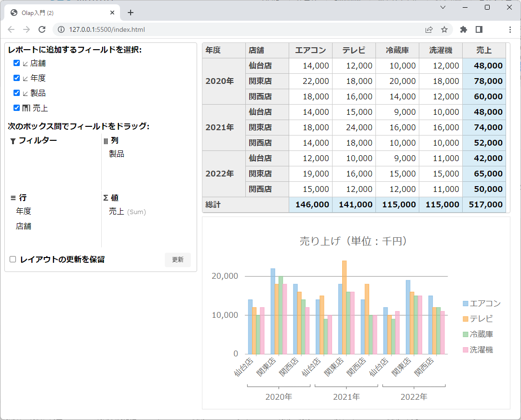This screenshot has height=420, width=521.
Task: Toggle the エアコン legend swatch
Action: [x=466, y=304]
